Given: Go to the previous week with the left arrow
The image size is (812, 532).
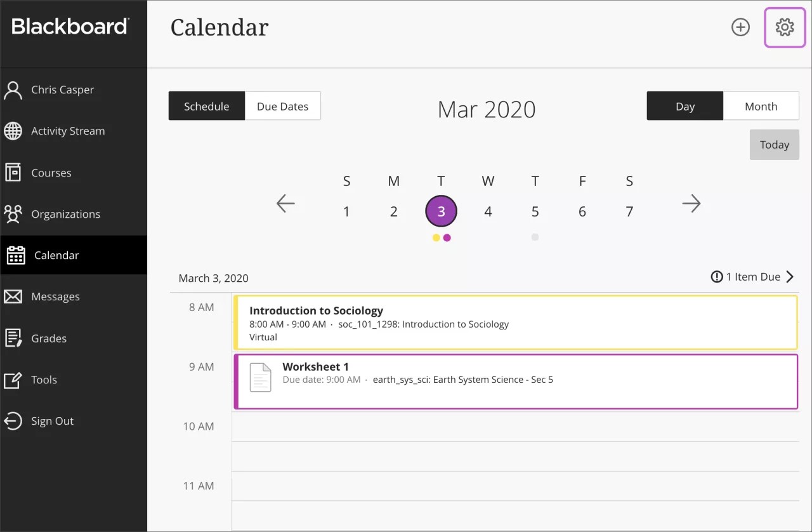Looking at the screenshot, I should pos(285,203).
